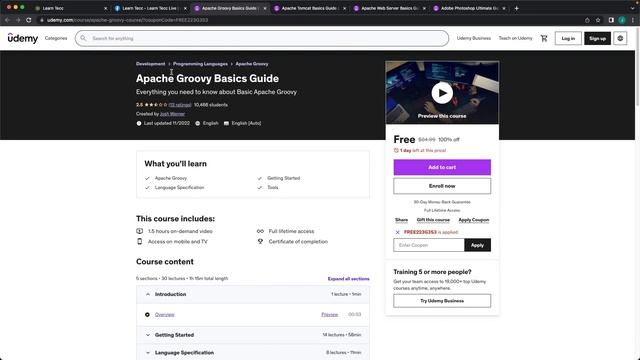Open a new browser tab

(x=516, y=8)
